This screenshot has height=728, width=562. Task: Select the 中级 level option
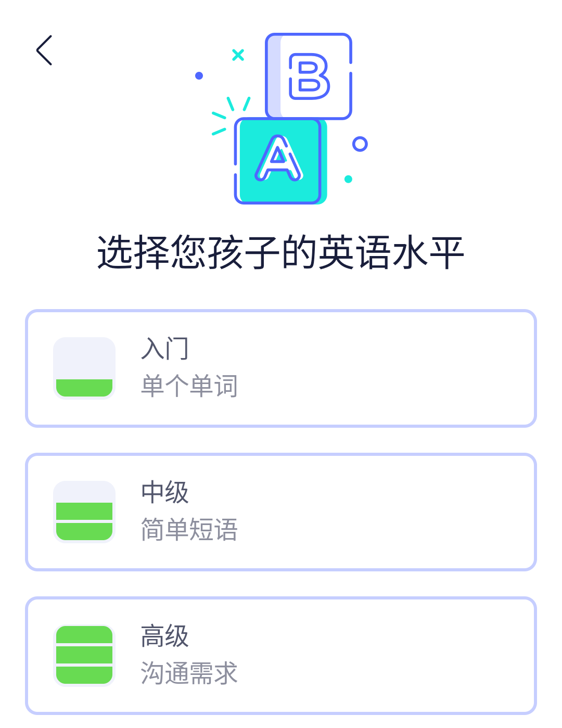[x=164, y=492]
